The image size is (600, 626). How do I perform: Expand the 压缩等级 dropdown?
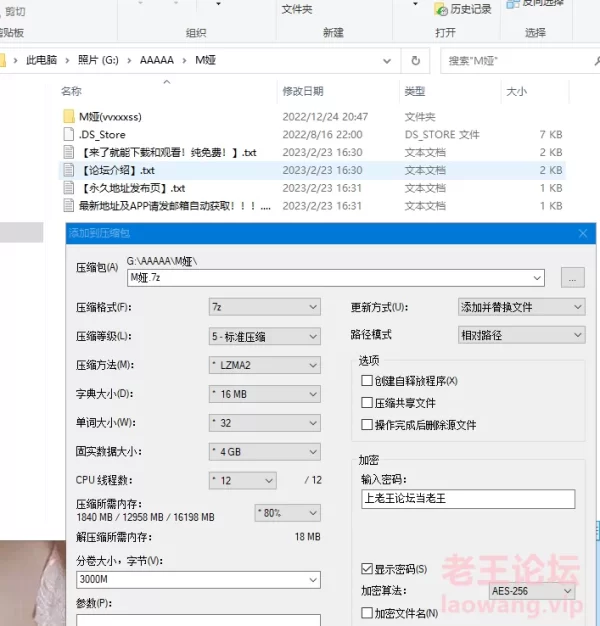click(264, 337)
